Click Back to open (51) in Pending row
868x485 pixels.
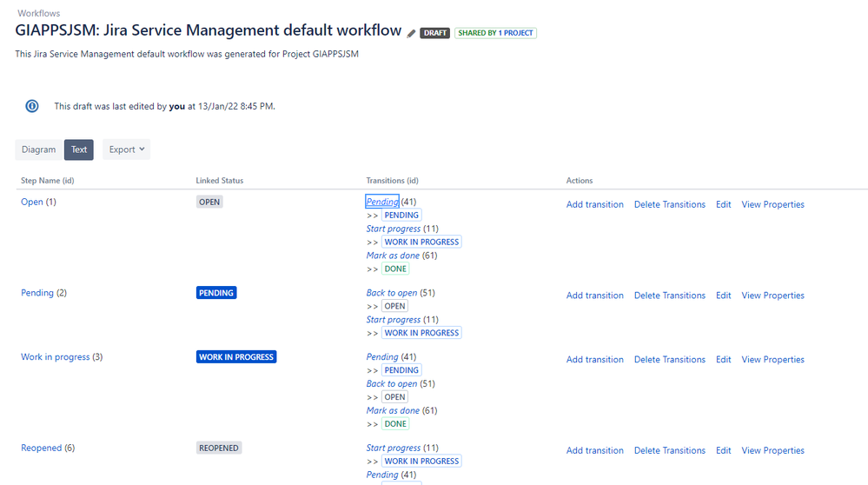[392, 292]
